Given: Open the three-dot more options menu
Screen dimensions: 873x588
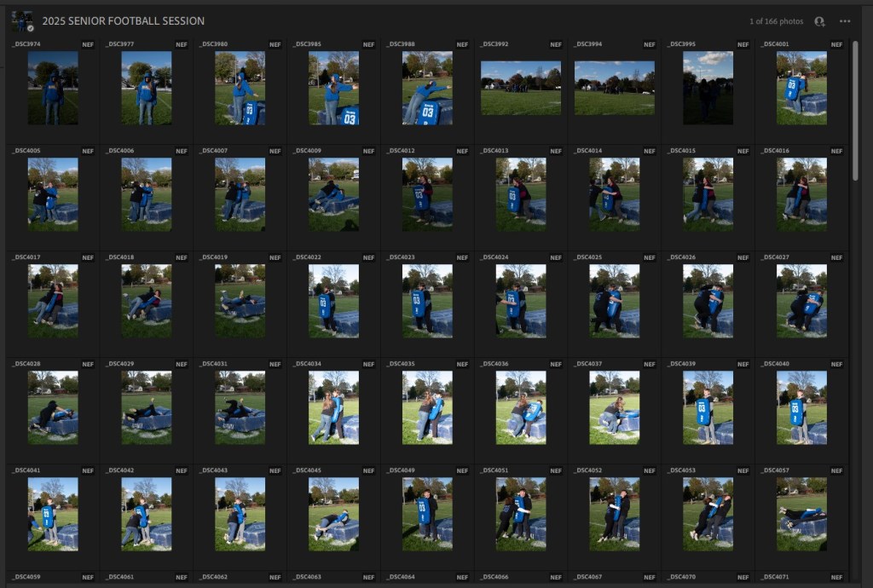Looking at the screenshot, I should [x=845, y=21].
